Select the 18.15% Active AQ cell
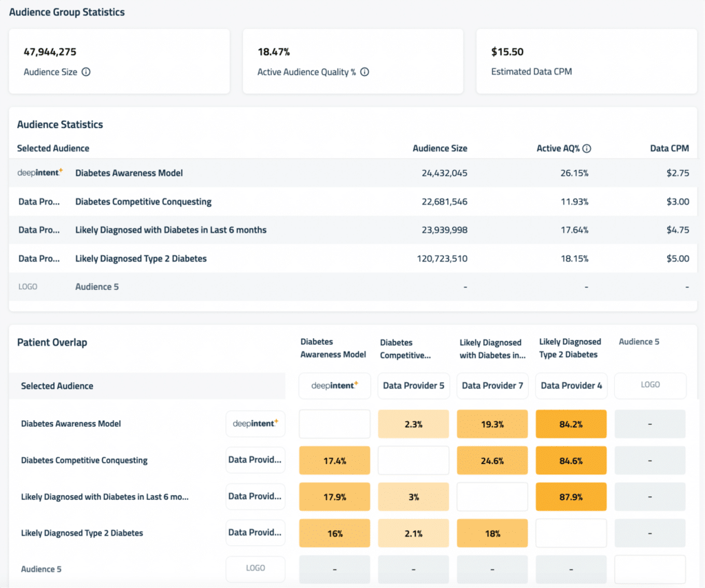 coord(574,258)
